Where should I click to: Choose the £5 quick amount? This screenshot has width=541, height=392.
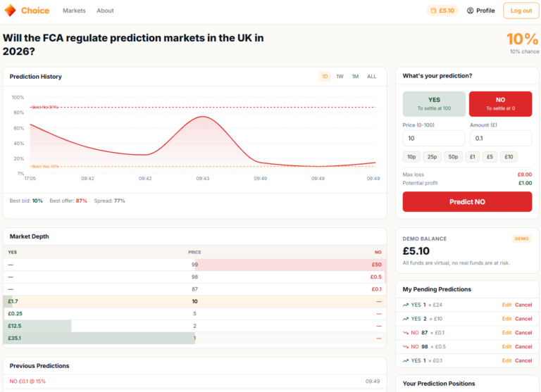(x=490, y=157)
